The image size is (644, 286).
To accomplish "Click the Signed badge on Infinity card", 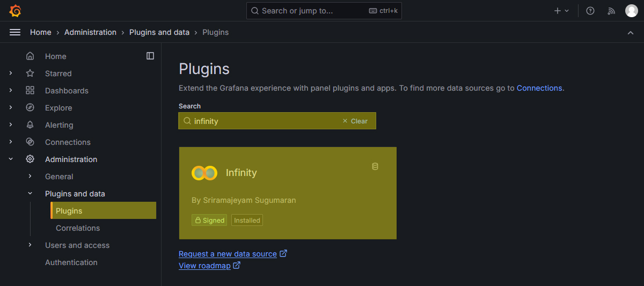I will [209, 220].
